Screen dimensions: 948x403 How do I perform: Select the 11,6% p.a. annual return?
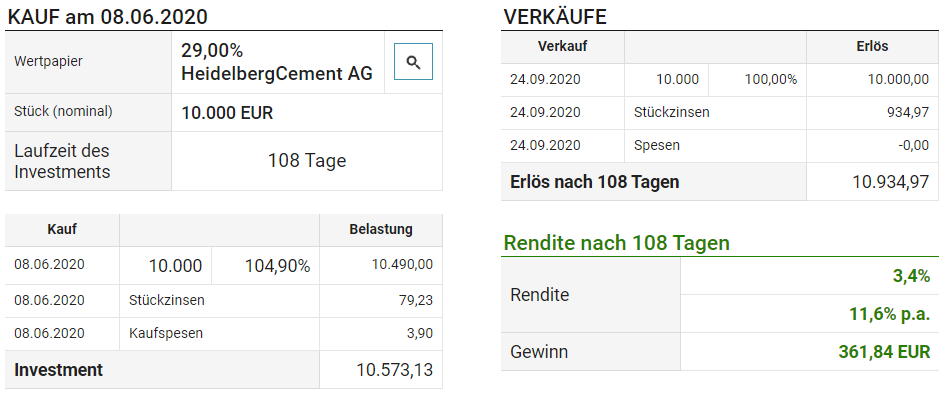[889, 314]
